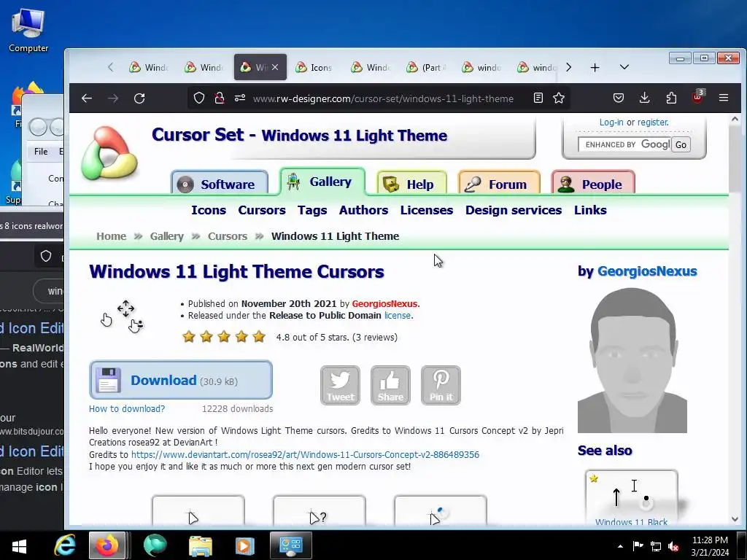Focus the Google enhanced search field
This screenshot has height=560, width=747.
point(624,144)
